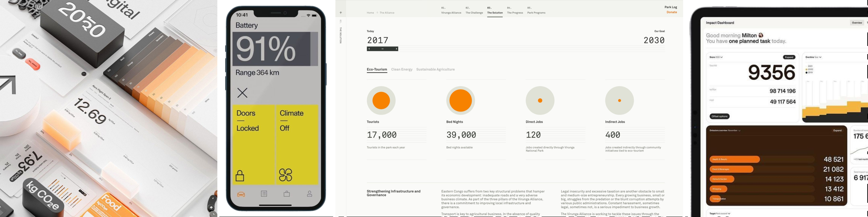Viewport: 868px width, 217px height.
Task: Tap the X close icon below Range
Action: (242, 93)
